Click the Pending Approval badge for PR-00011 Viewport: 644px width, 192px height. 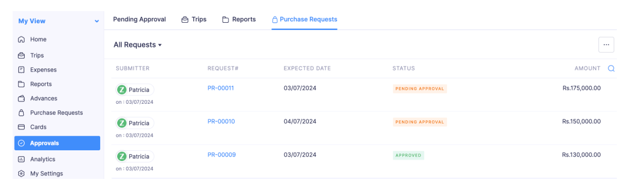pyautogui.click(x=420, y=89)
